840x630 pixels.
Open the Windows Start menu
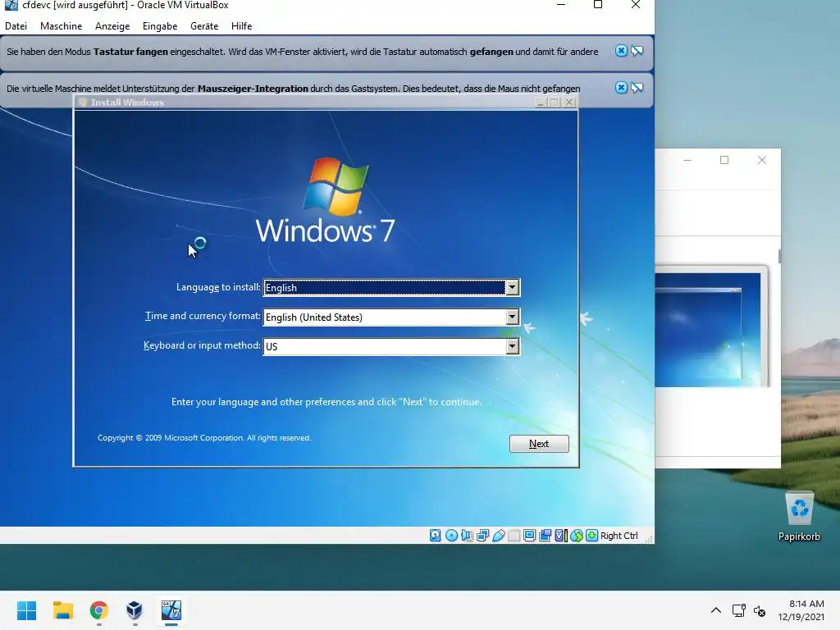click(x=27, y=610)
